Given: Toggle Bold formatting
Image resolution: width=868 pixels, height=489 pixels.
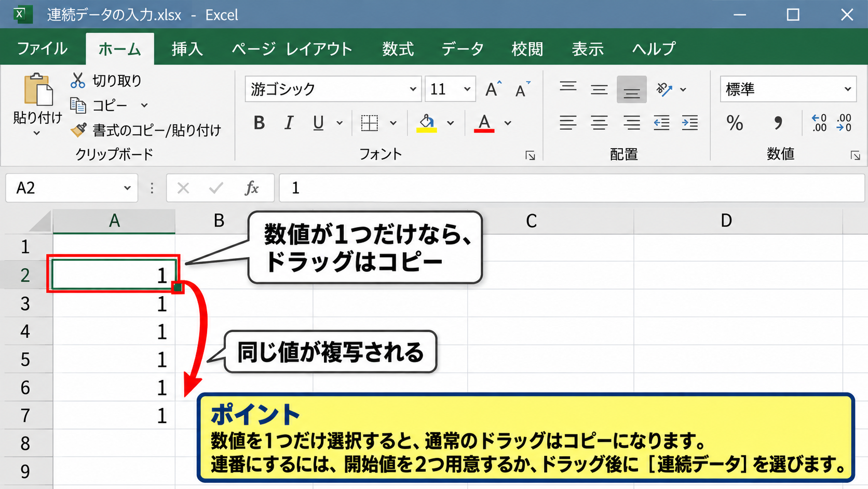Looking at the screenshot, I should 259,123.
